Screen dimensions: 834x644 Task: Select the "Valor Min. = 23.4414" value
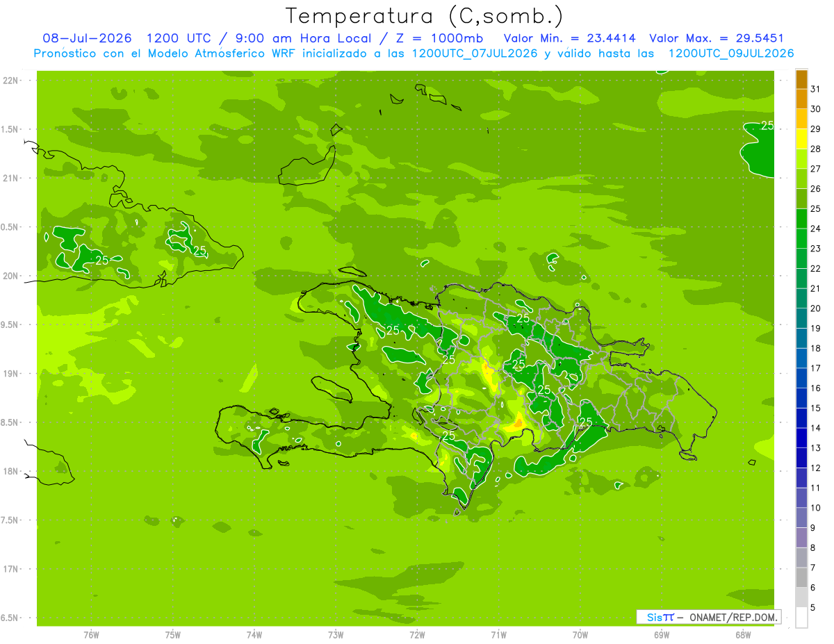coord(569,38)
